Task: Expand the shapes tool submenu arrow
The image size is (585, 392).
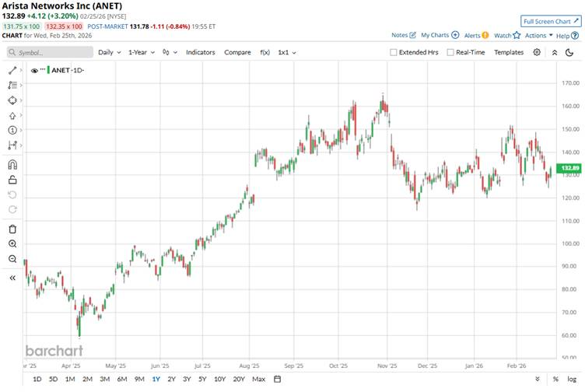Action: [x=21, y=100]
